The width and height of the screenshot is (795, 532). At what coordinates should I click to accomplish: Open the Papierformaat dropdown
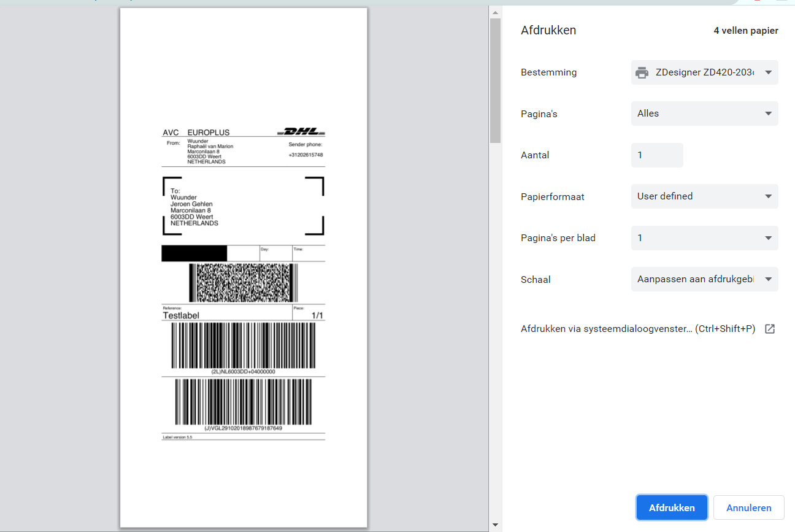[x=704, y=196]
